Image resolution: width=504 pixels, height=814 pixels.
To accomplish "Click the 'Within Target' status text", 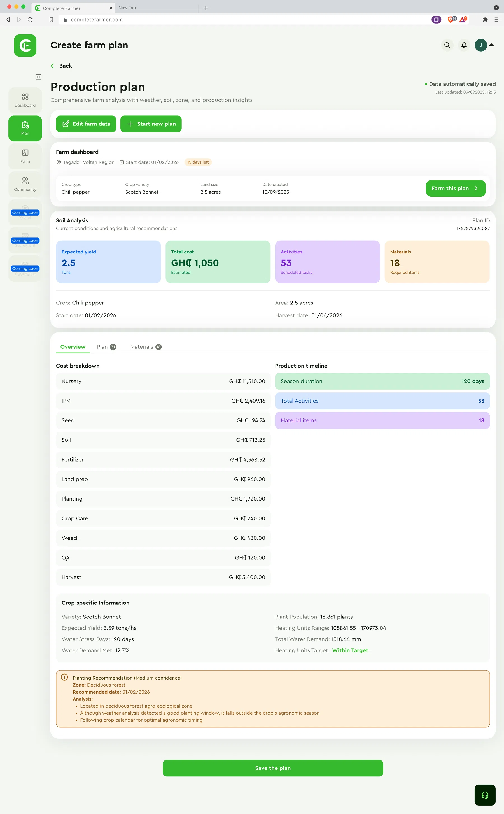I will (x=350, y=650).
